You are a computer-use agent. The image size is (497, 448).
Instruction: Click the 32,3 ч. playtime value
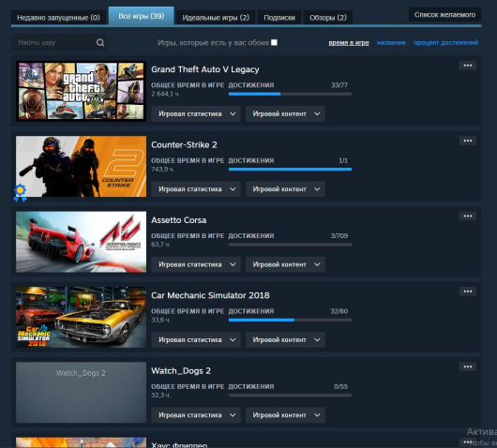160,396
